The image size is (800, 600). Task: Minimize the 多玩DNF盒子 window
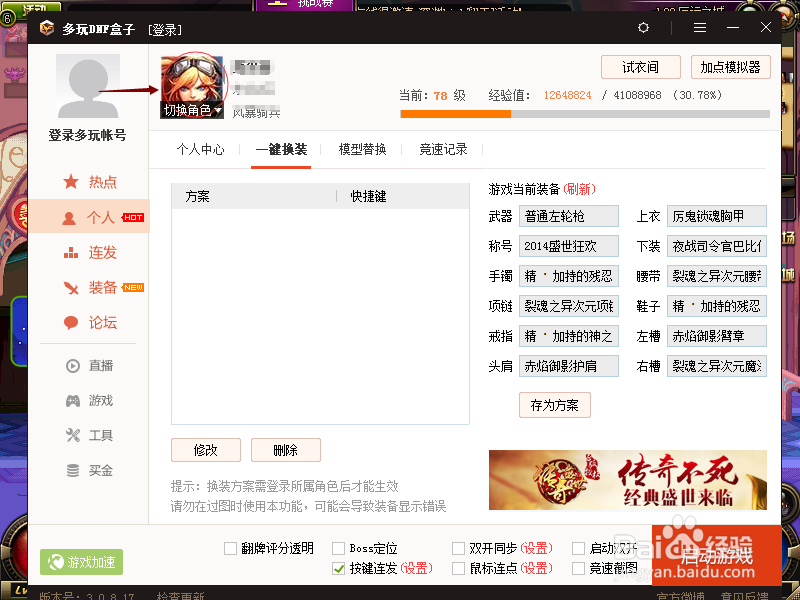click(733, 28)
